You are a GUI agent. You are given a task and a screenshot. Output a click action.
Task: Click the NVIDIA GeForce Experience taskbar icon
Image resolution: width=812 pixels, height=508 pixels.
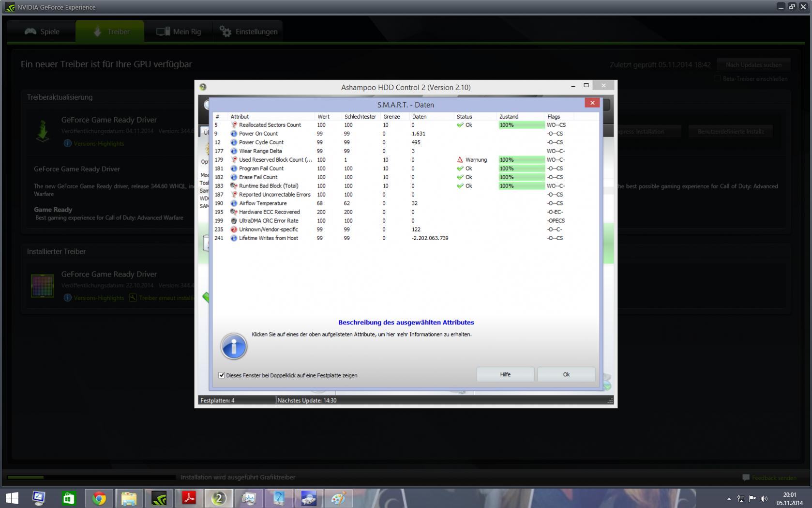coord(159,498)
